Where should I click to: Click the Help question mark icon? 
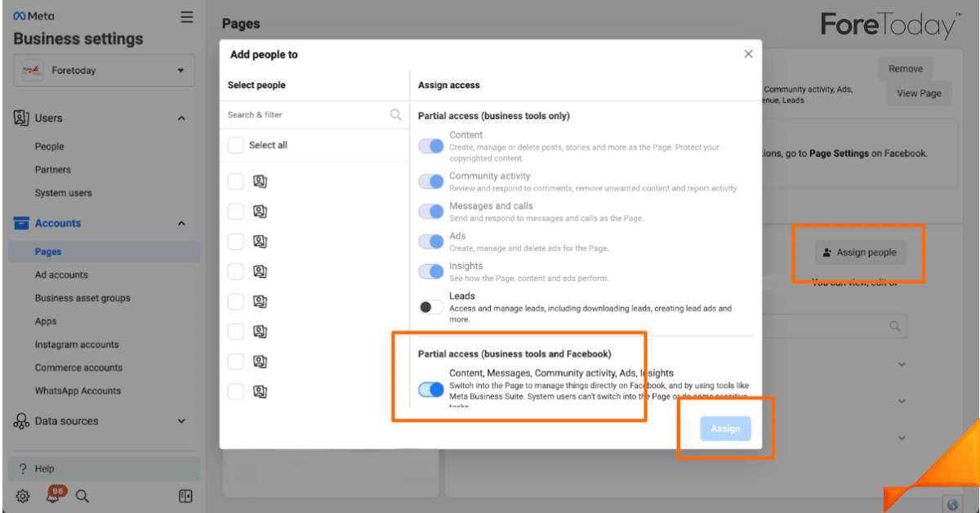coord(23,469)
